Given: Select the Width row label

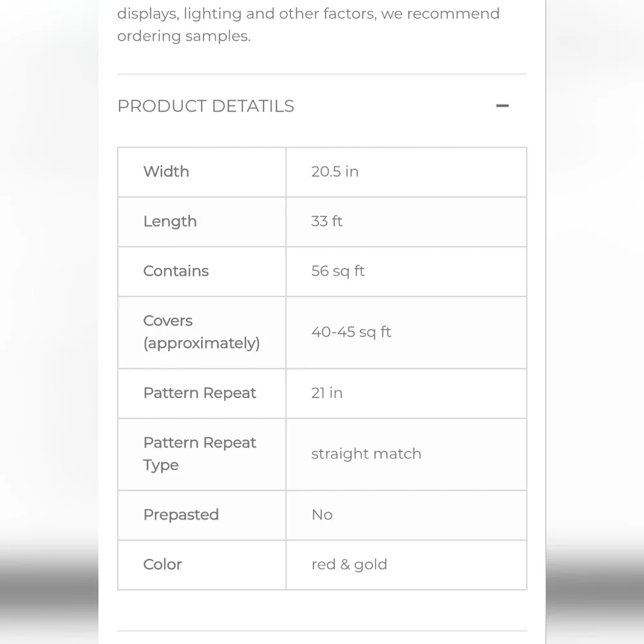Looking at the screenshot, I should (166, 172).
